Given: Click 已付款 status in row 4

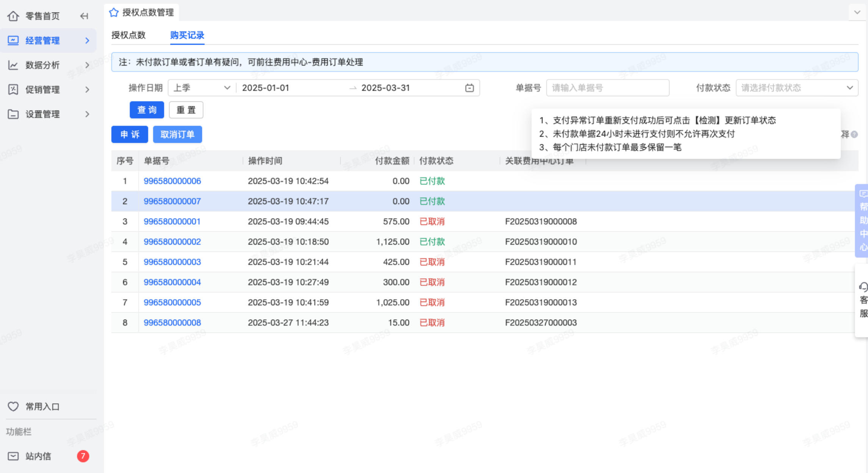Looking at the screenshot, I should [432, 242].
